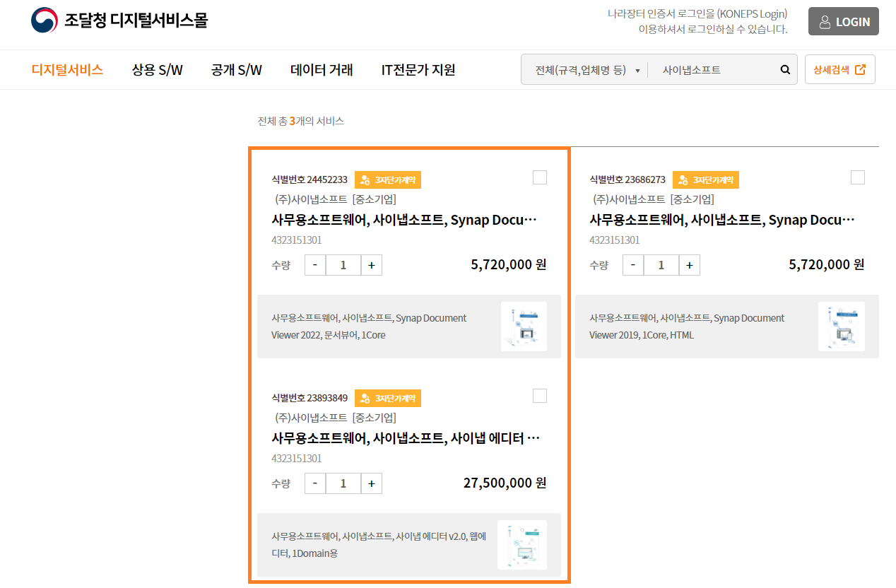Viewport: 896px width, 588px height.
Task: Check the box for item 23893849
Action: pos(540,396)
